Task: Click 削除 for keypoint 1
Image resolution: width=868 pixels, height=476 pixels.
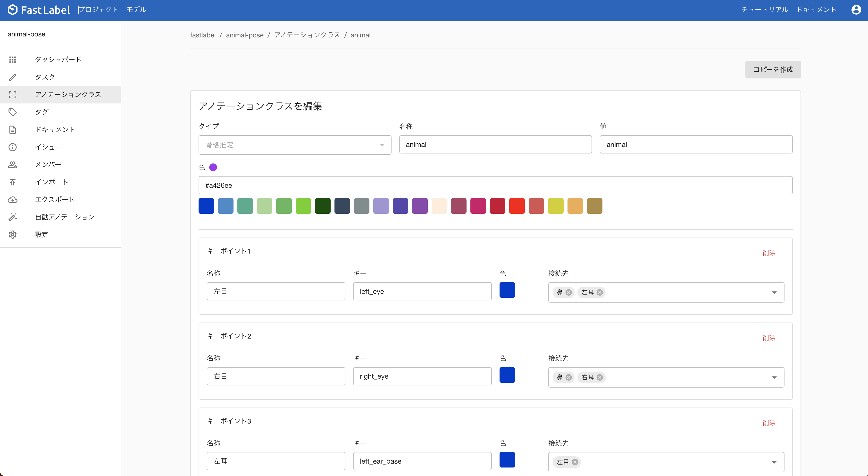Action: click(x=768, y=253)
